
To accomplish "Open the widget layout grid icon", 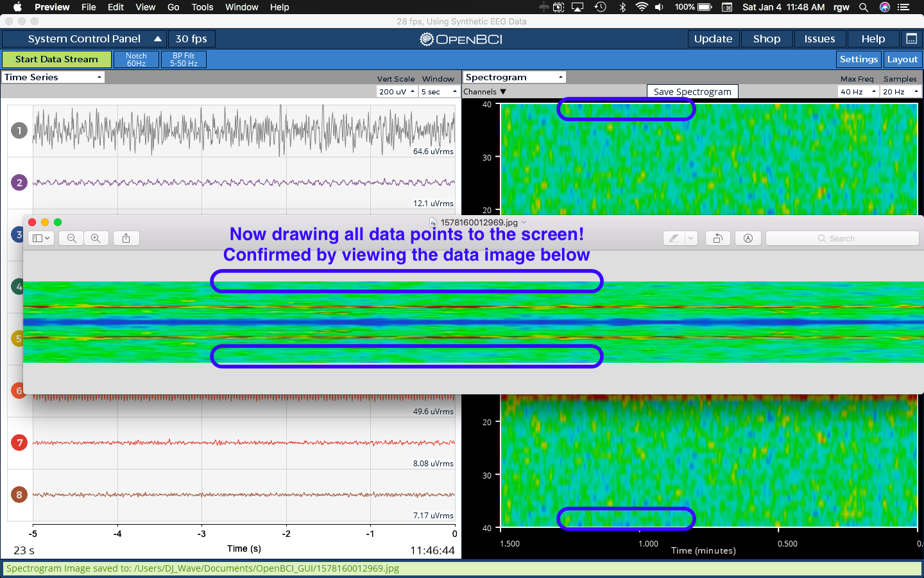I will tap(912, 39).
